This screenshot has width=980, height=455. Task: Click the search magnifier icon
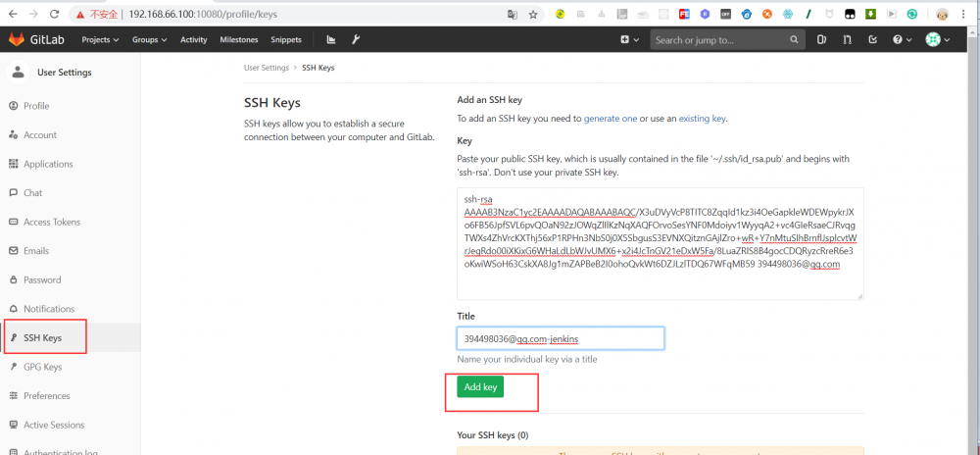(x=794, y=39)
